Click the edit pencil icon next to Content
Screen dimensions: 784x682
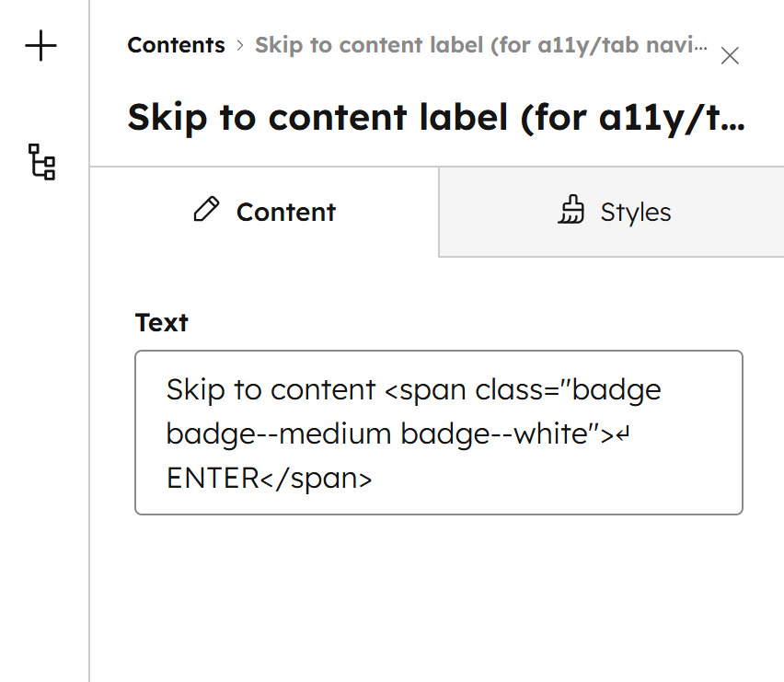pos(206,211)
